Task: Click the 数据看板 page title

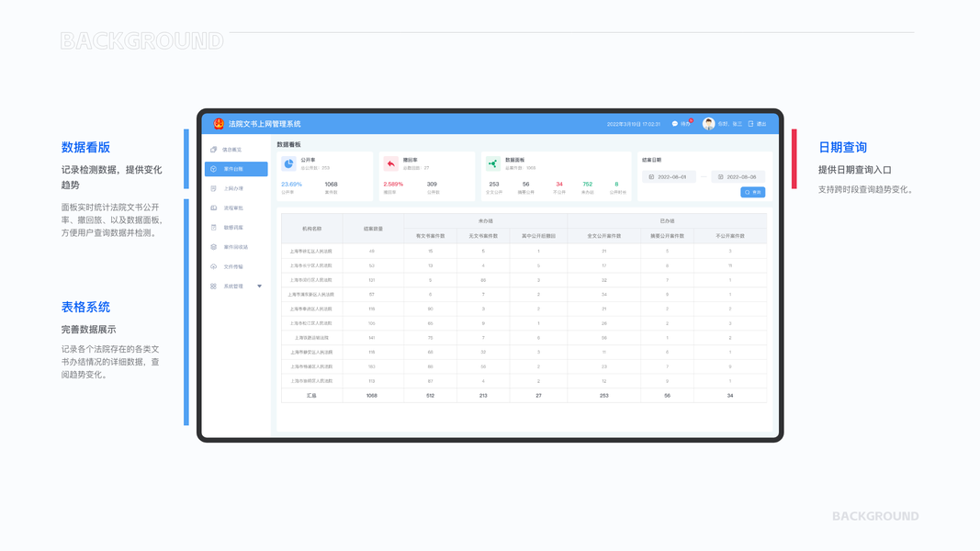Action: (288, 144)
